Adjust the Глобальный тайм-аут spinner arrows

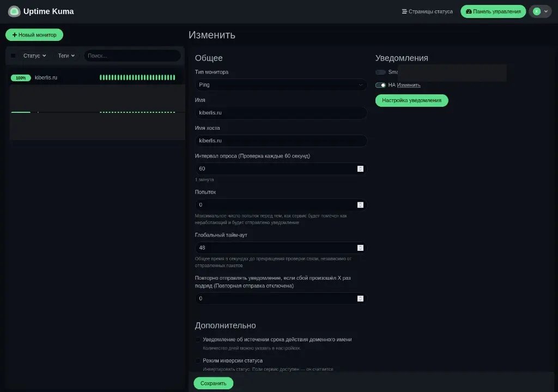coord(360,248)
